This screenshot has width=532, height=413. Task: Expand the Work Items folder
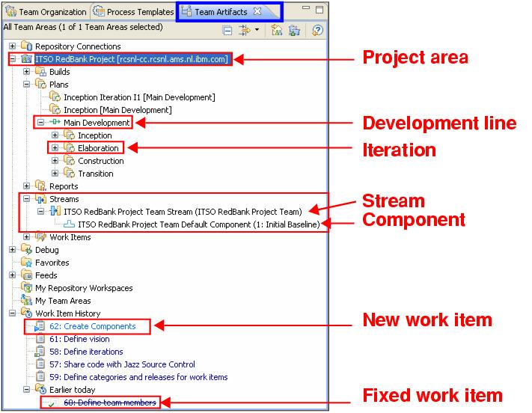(x=26, y=237)
